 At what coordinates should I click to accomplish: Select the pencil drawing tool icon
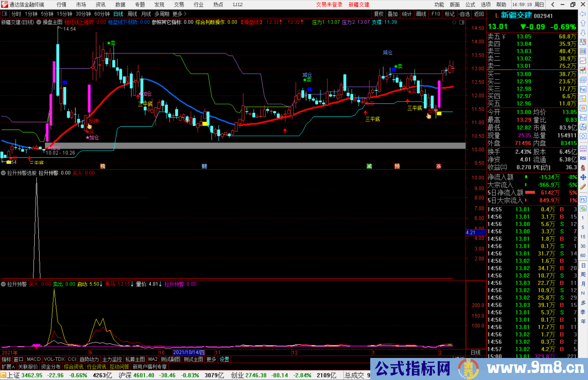(x=583, y=187)
